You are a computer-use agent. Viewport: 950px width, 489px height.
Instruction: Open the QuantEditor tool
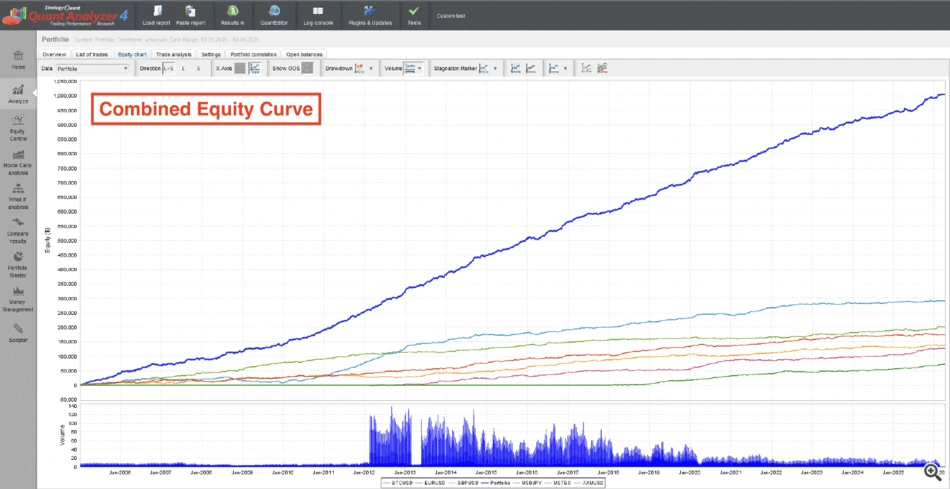tap(274, 15)
